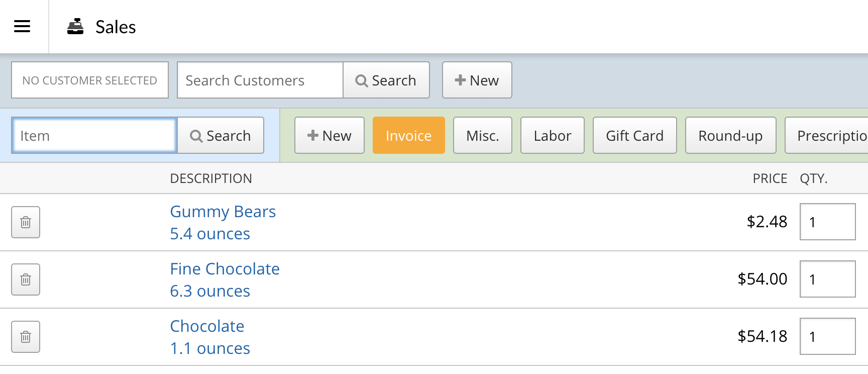Screen dimensions: 868x374
Task: Choose the Gift Card option
Action: point(634,136)
